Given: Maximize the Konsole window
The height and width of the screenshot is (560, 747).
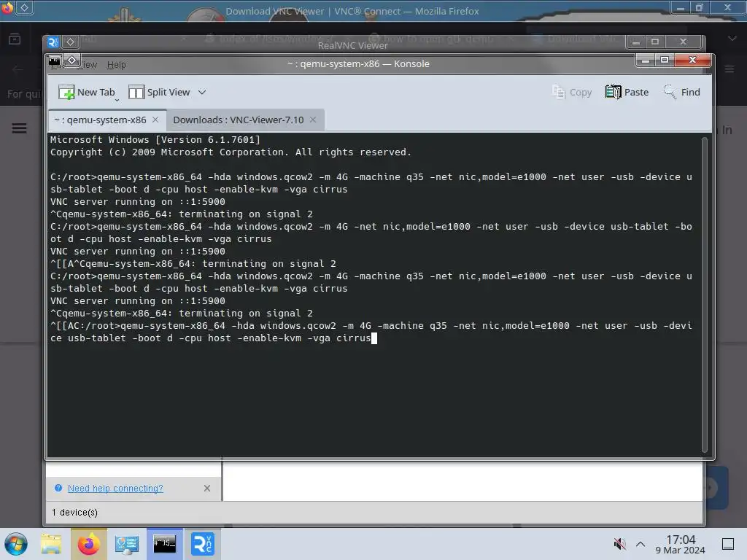Looking at the screenshot, I should 665,60.
